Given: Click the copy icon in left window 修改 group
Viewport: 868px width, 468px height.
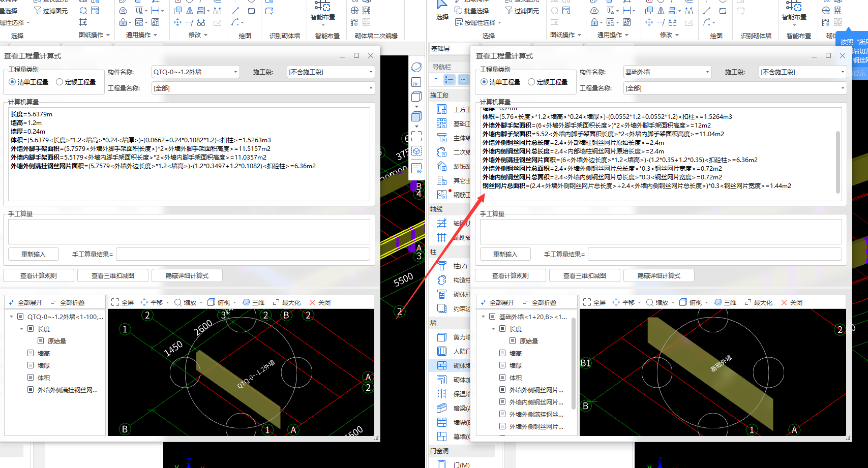Looking at the screenshot, I should tap(177, 10).
